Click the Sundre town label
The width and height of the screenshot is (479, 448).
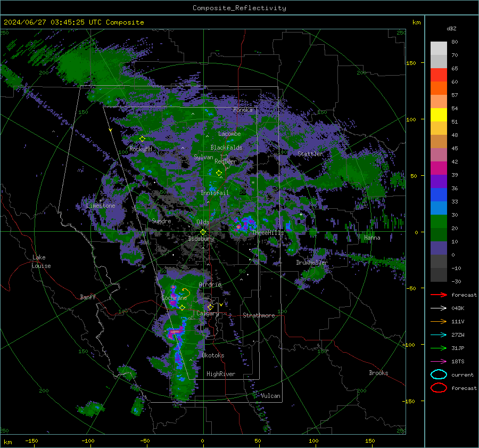(x=161, y=221)
